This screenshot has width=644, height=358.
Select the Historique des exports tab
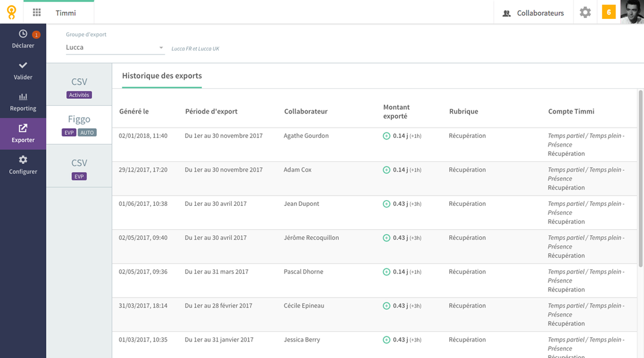(x=162, y=76)
